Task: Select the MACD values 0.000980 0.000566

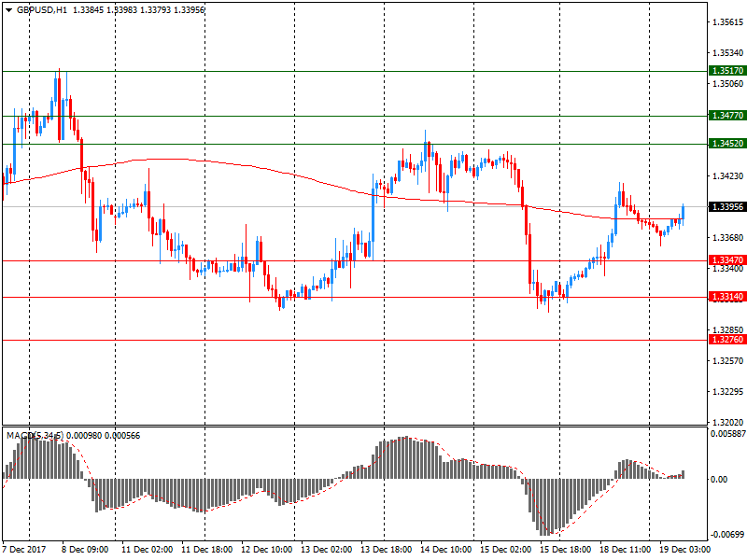Action: click(104, 436)
